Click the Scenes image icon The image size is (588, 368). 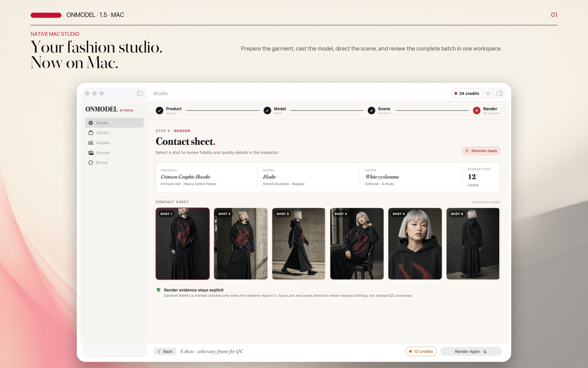pyautogui.click(x=91, y=153)
